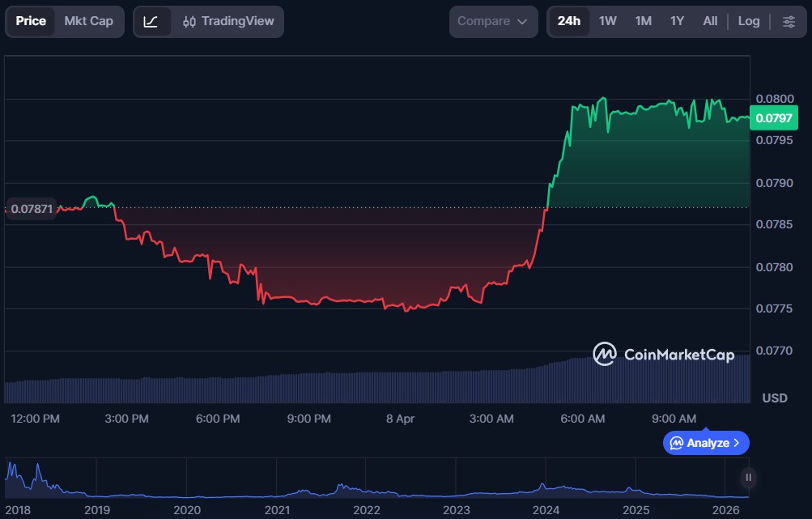Expand the Compare dropdown

pos(492,22)
